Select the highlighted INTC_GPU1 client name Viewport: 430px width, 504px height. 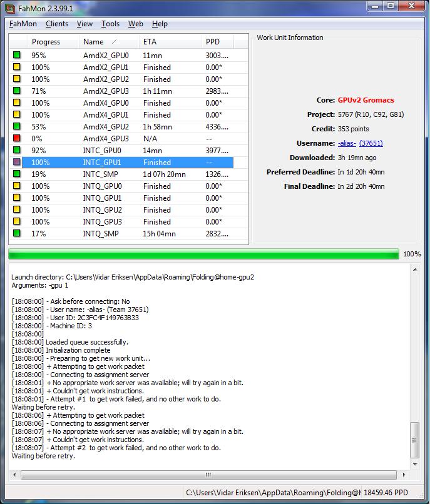point(102,163)
